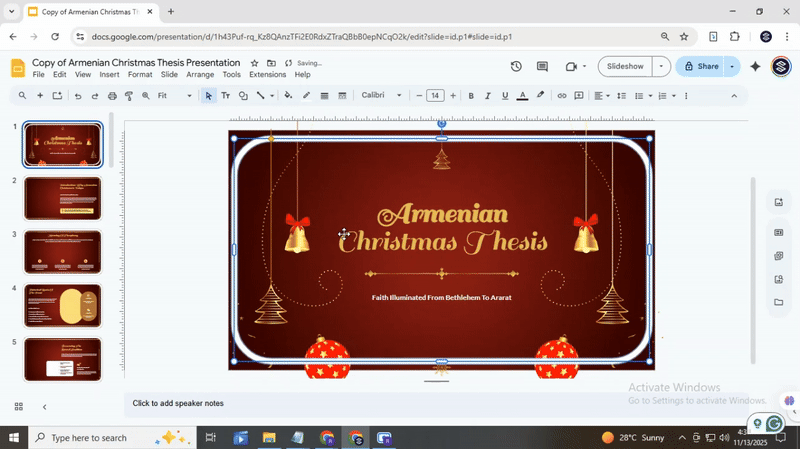Open the Calibri font dropdown

pos(382,96)
